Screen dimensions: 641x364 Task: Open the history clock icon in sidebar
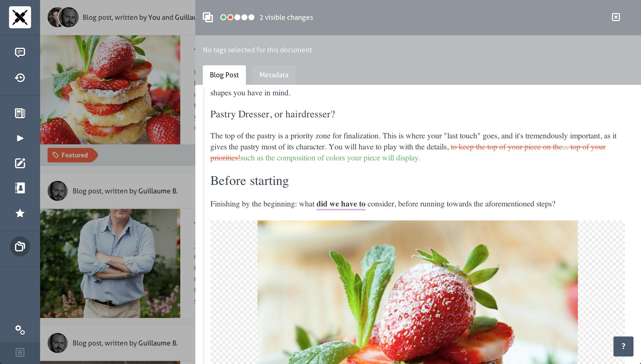tap(20, 78)
